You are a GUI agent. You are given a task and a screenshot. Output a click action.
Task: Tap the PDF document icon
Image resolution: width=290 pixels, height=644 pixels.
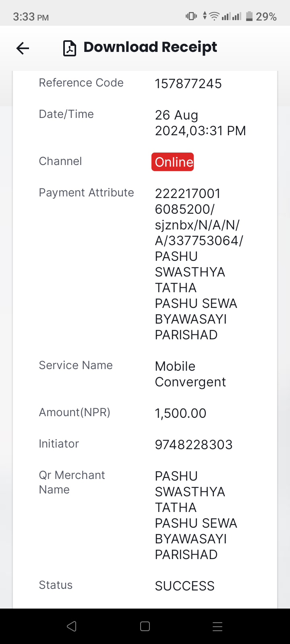[x=70, y=48]
